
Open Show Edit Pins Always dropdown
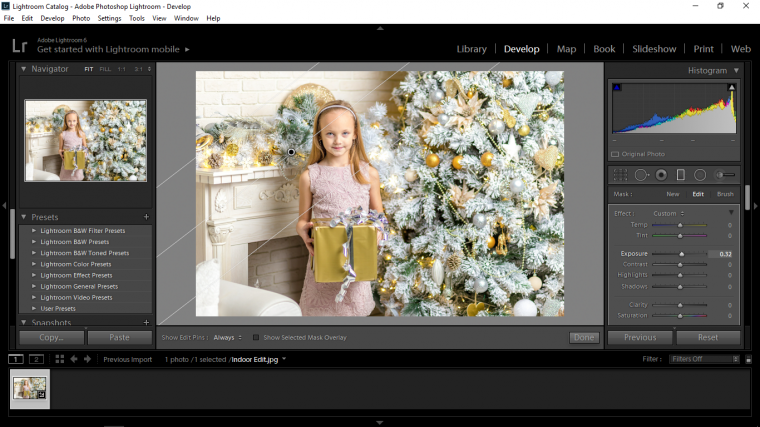227,337
